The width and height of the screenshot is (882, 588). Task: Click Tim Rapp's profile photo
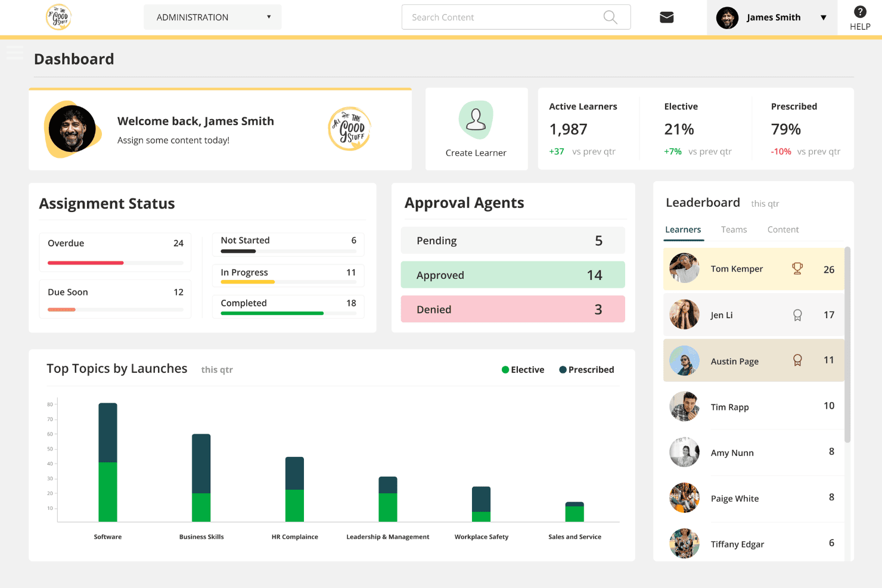click(684, 406)
